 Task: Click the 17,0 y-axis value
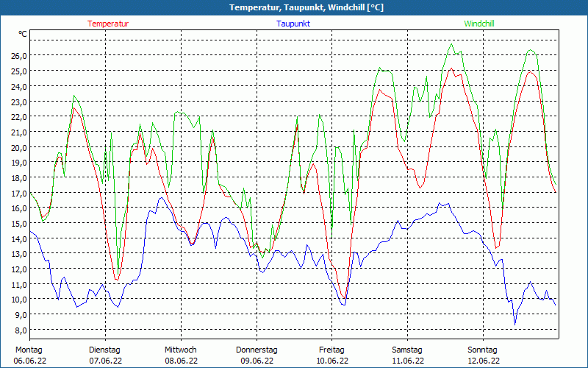(x=19, y=193)
